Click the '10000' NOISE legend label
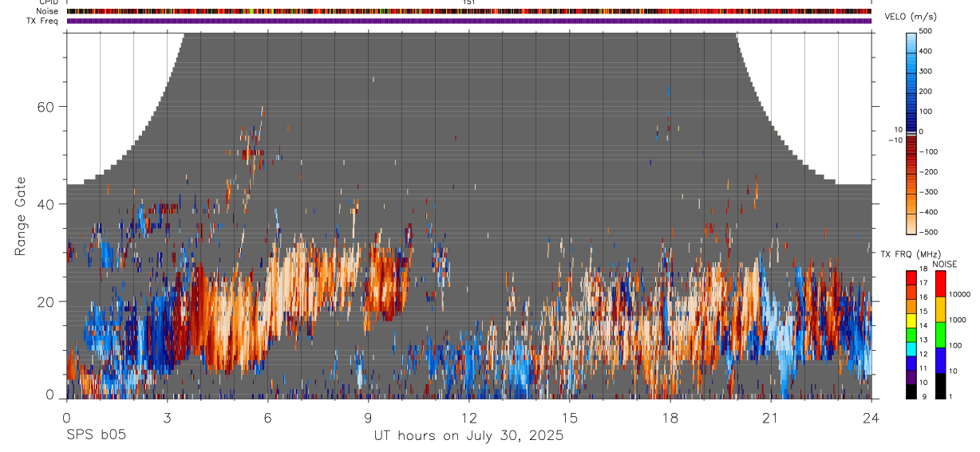Viewport: 980px width, 452px height. click(959, 294)
